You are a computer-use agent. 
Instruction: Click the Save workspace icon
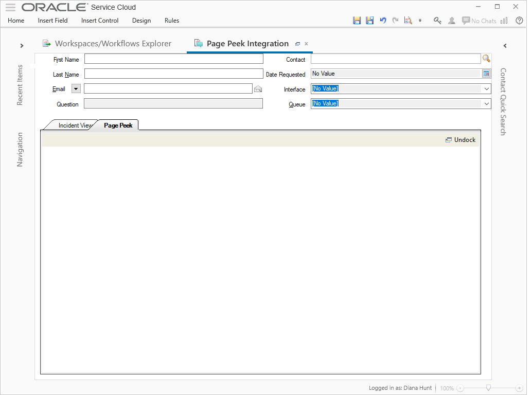(357, 20)
